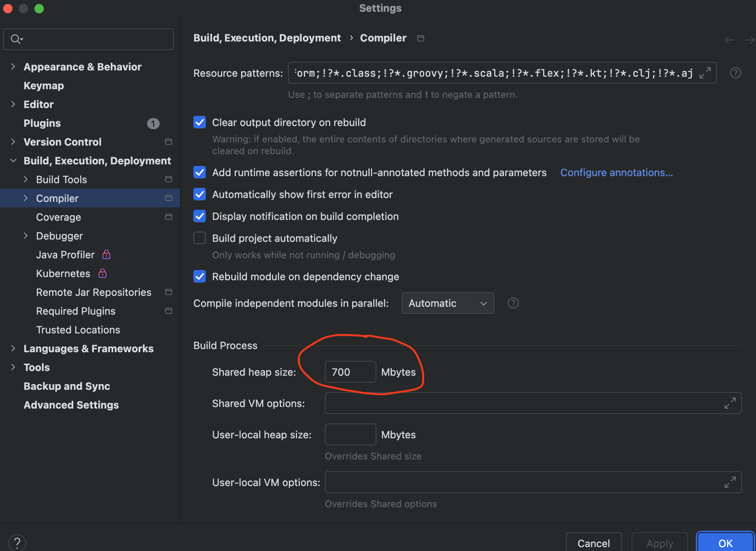This screenshot has height=551, width=756.
Task: Click the Shared heap size input field
Action: (x=350, y=372)
